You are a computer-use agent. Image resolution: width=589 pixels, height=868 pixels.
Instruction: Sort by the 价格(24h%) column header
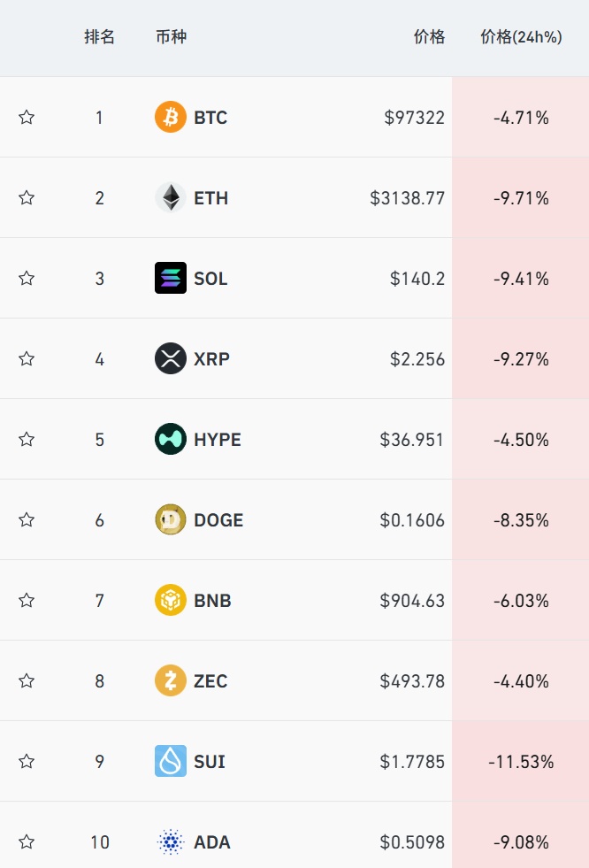click(521, 37)
